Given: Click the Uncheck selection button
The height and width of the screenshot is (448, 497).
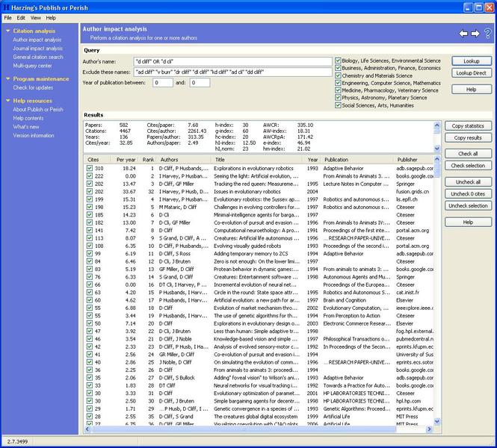Looking at the screenshot, I should [468, 205].
